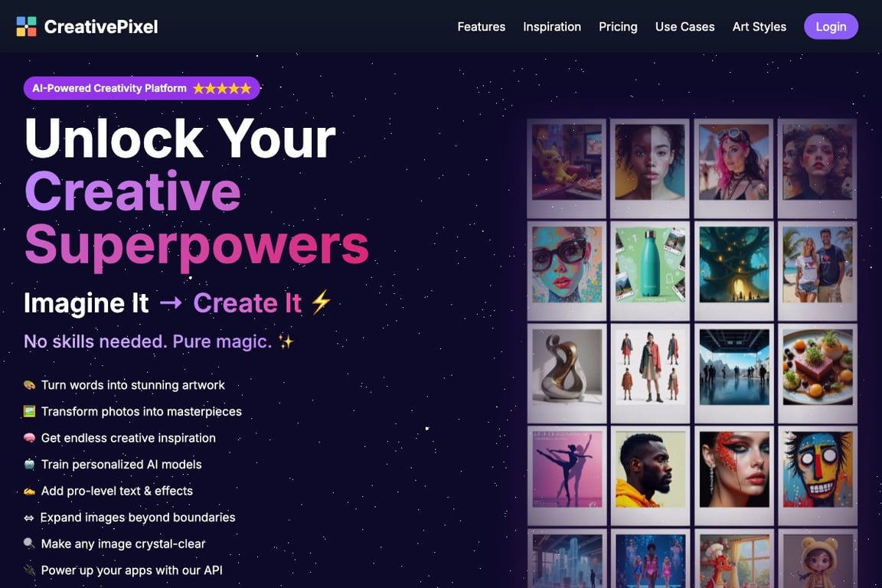This screenshot has width=882, height=588.
Task: Click the palette icon beside Turn words
Action: coord(29,385)
